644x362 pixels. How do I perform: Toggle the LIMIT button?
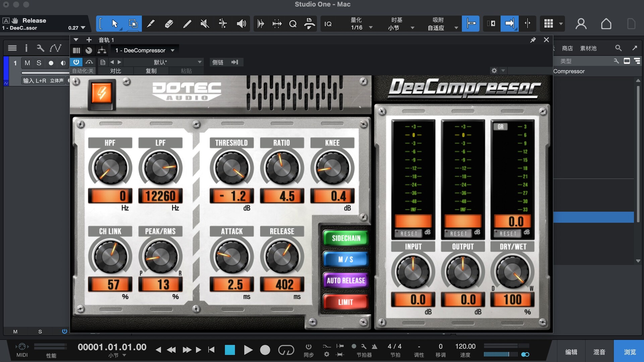[x=346, y=302]
